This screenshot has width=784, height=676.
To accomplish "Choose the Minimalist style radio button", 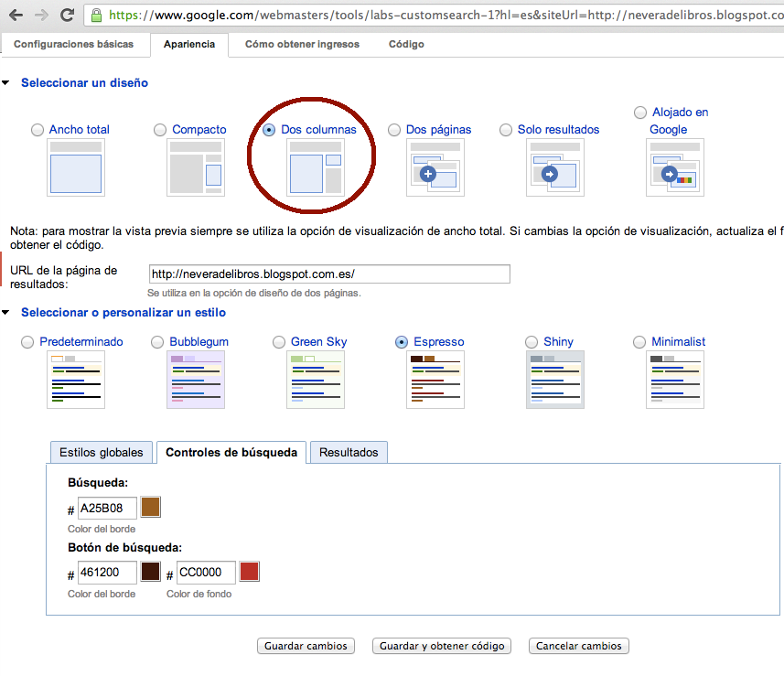I will [639, 342].
